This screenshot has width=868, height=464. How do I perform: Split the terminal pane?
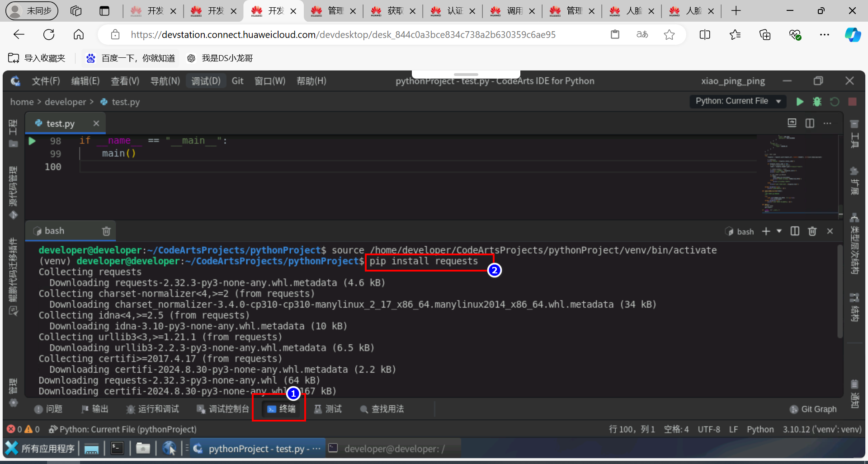coord(795,231)
